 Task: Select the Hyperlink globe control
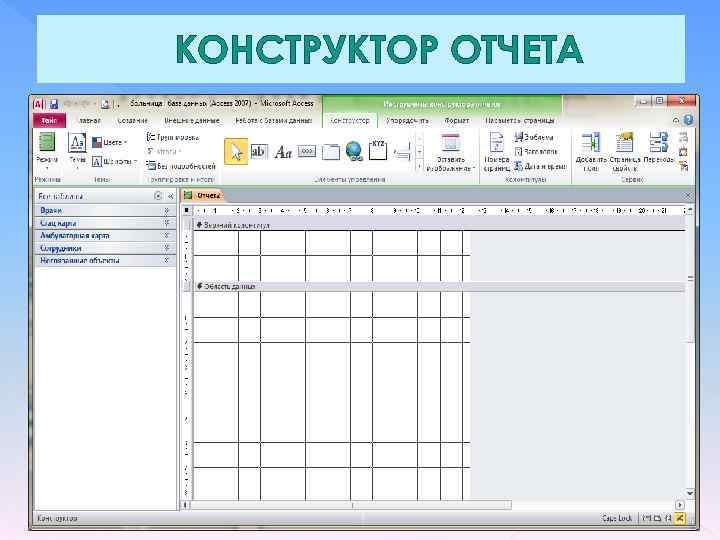coord(354,152)
